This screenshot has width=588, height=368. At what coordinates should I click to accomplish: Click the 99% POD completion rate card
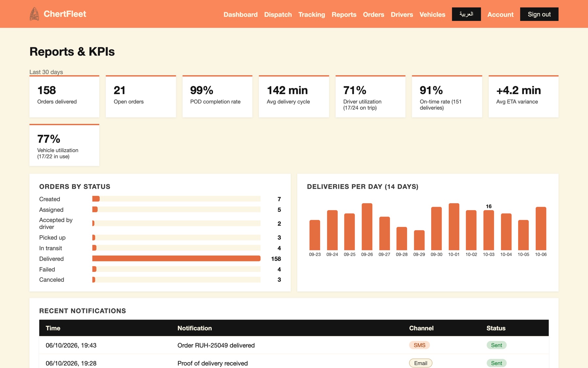(x=217, y=96)
